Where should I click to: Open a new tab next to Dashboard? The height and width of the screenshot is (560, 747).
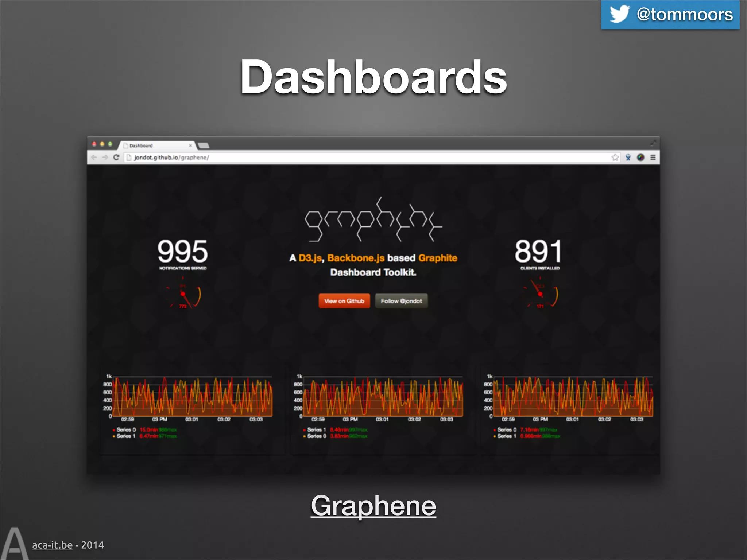pos(204,146)
